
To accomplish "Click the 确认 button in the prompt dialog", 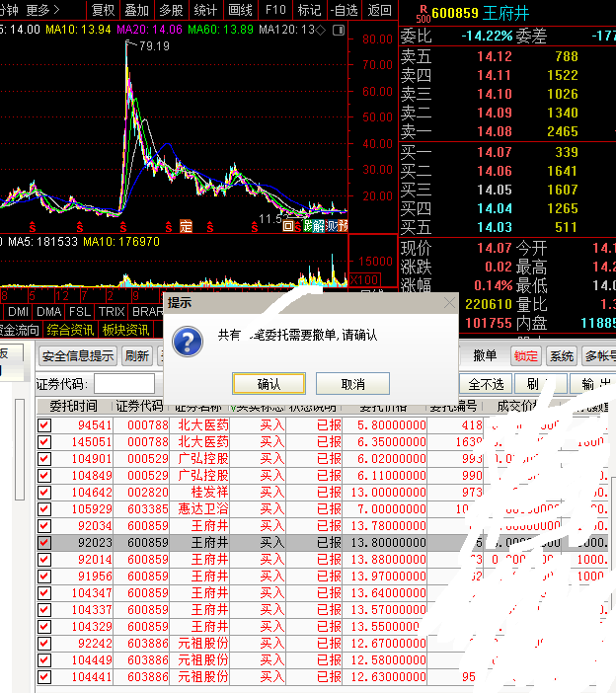I will click(x=269, y=384).
